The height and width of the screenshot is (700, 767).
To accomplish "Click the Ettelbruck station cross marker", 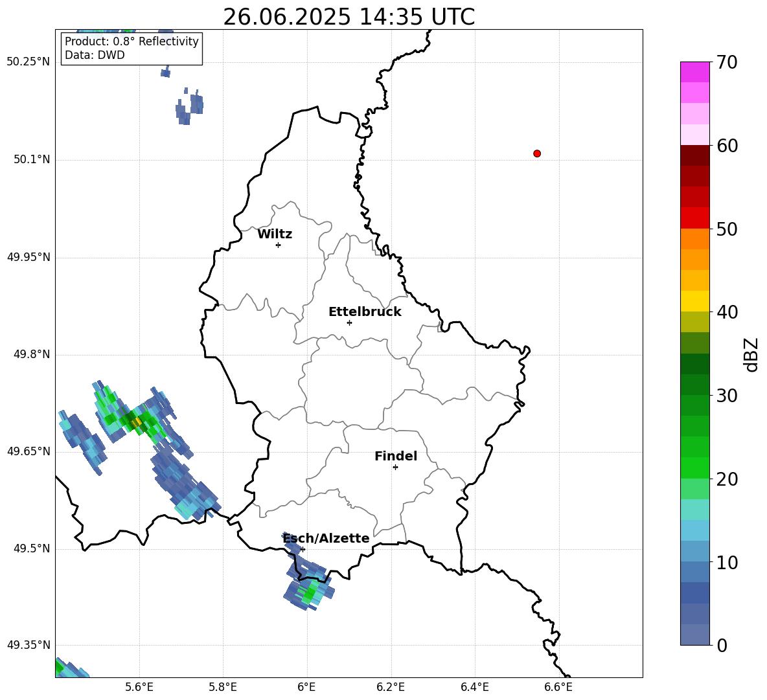I will (x=349, y=322).
